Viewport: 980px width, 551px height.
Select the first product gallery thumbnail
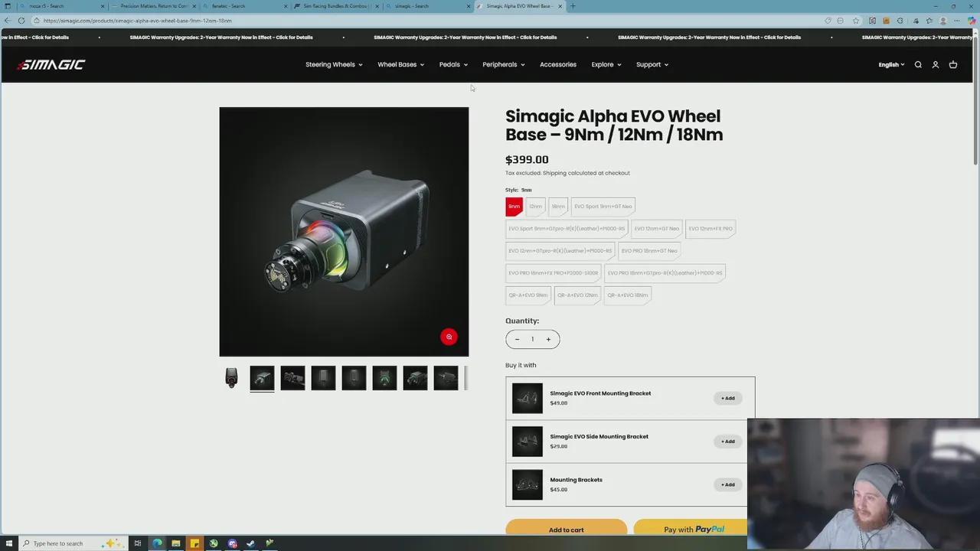[x=231, y=378]
